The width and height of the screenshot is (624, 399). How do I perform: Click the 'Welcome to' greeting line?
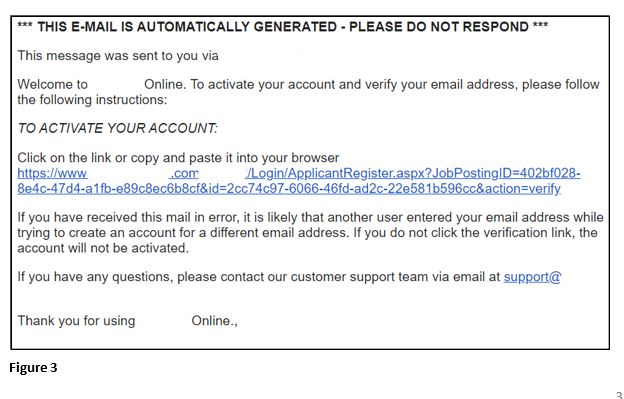click(x=52, y=84)
